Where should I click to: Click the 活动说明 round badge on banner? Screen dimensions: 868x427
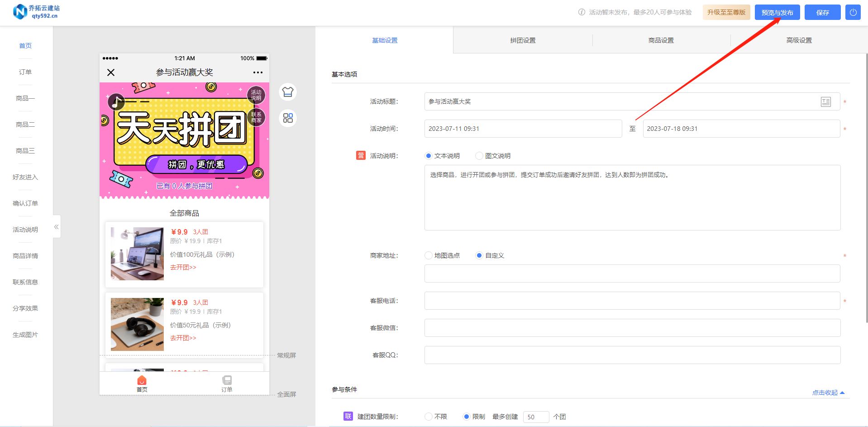pyautogui.click(x=256, y=95)
